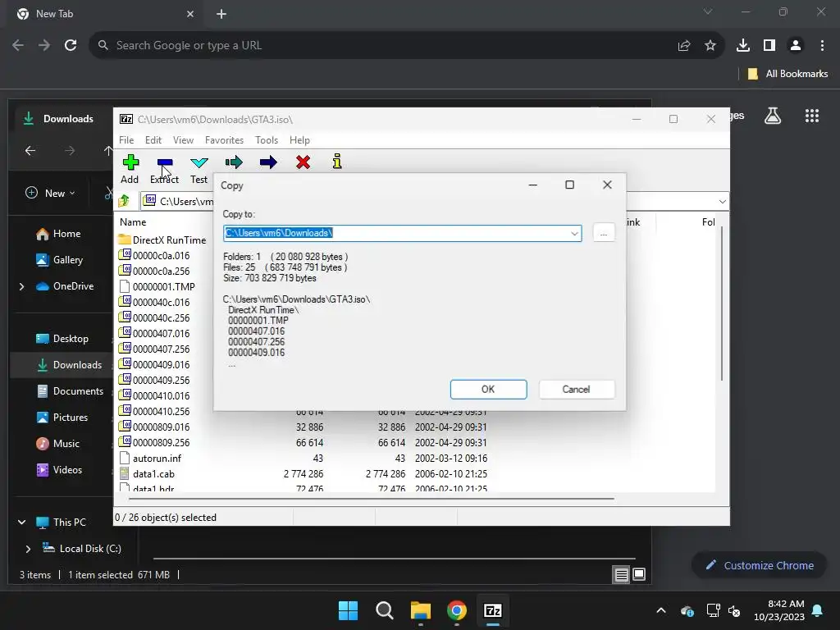The width and height of the screenshot is (840, 630).
Task: Bookmark this tab with the star icon
Action: pos(710,46)
